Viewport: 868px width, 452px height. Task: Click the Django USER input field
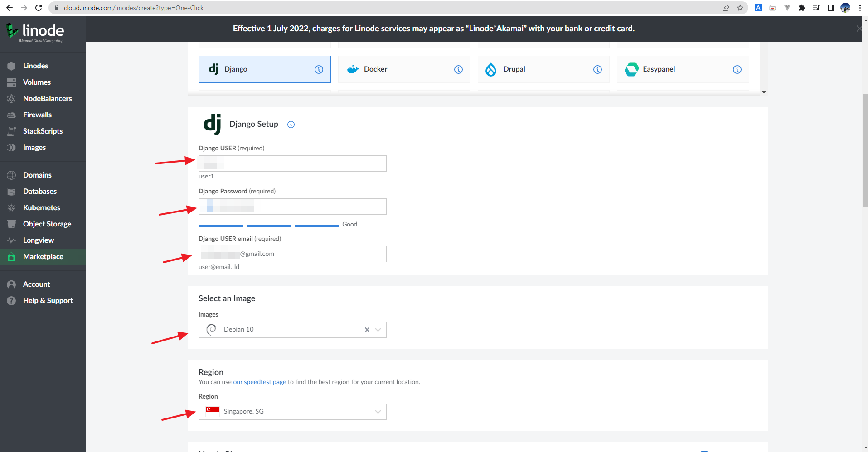(292, 163)
